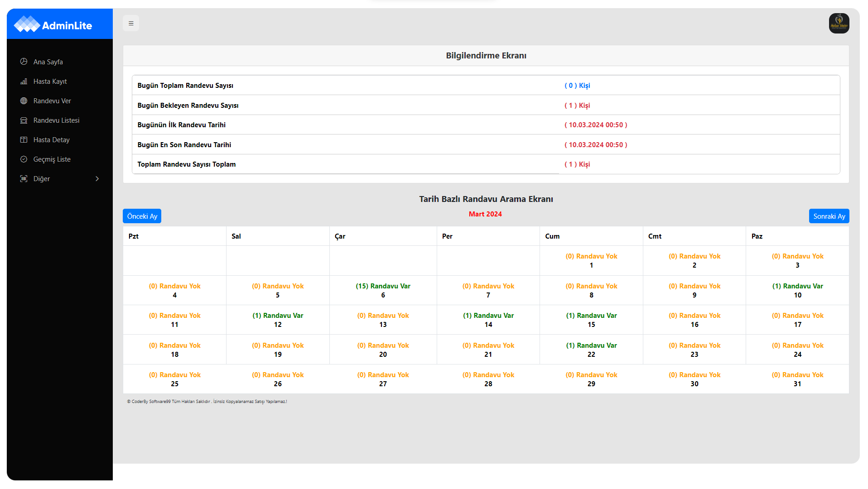Click the Hasta Kayıt bar-chart icon
This screenshot has height=489, width=868.
click(x=24, y=81)
